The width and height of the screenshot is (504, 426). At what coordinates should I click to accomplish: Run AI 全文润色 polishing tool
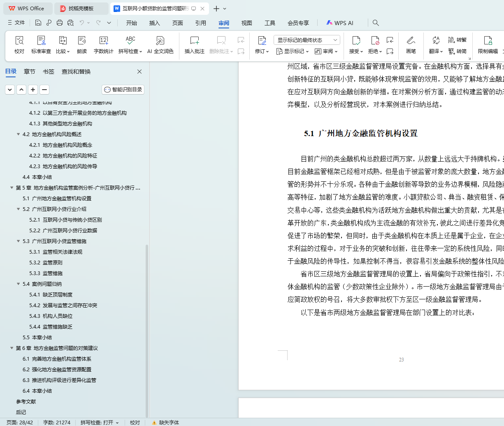(x=160, y=45)
